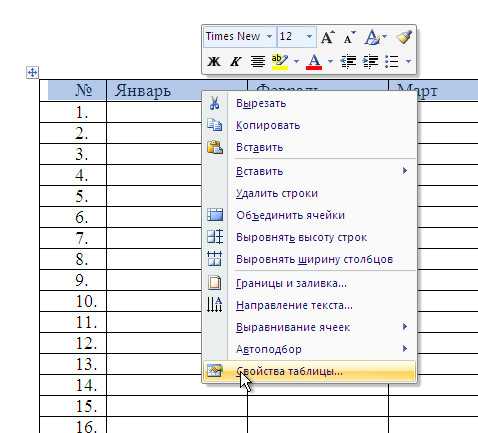This screenshot has width=478, height=433.
Task: Toggle the bullet list button
Action: click(392, 62)
